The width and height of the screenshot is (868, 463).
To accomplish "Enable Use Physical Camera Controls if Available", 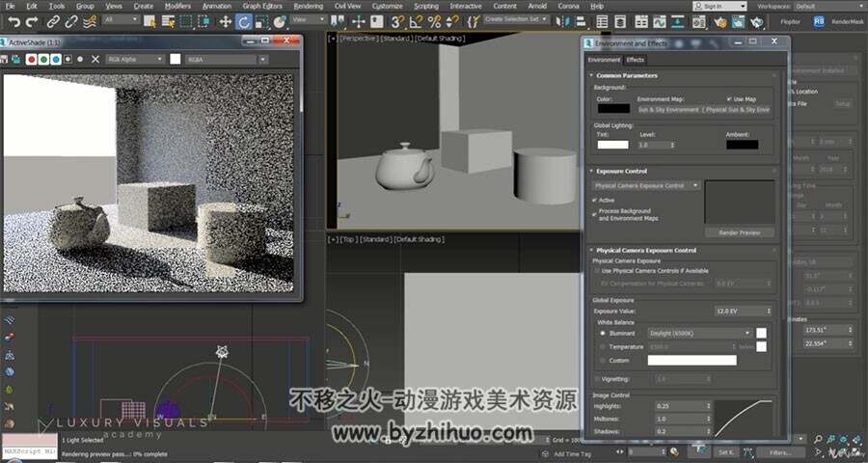I will 597,271.
